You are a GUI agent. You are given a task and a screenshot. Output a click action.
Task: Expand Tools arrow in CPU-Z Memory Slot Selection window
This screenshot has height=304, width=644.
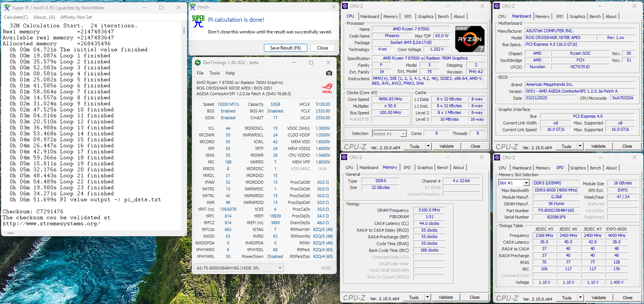coord(580,298)
